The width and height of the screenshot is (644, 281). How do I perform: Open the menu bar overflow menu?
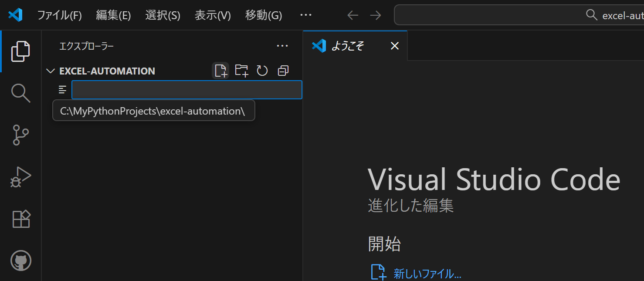(x=305, y=15)
